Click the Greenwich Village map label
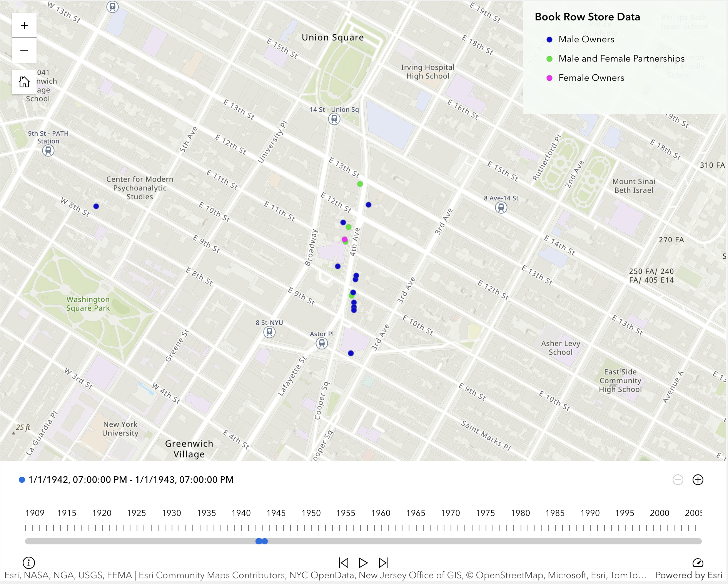The width and height of the screenshot is (728, 584). click(x=189, y=449)
